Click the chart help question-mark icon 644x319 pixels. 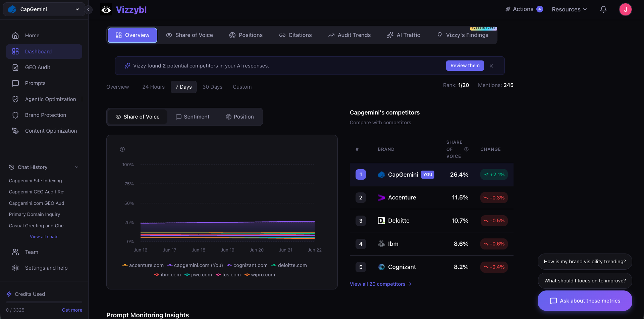122,149
